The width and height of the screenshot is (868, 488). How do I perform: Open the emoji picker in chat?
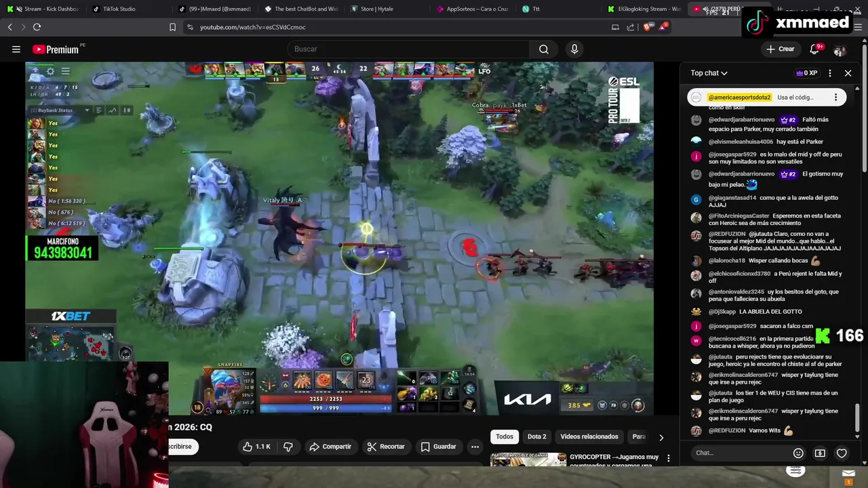(x=798, y=453)
